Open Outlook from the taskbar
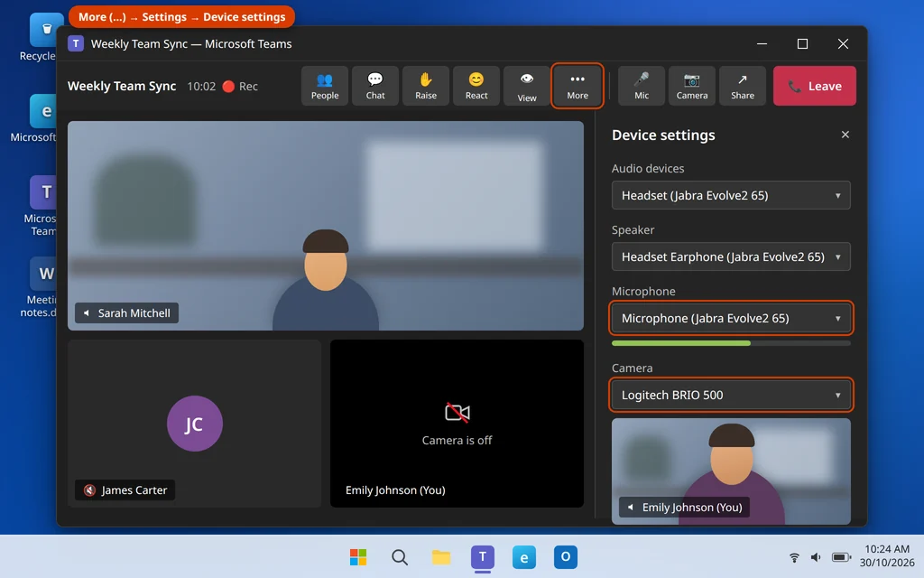Screen dimensions: 924x578 click(565, 556)
